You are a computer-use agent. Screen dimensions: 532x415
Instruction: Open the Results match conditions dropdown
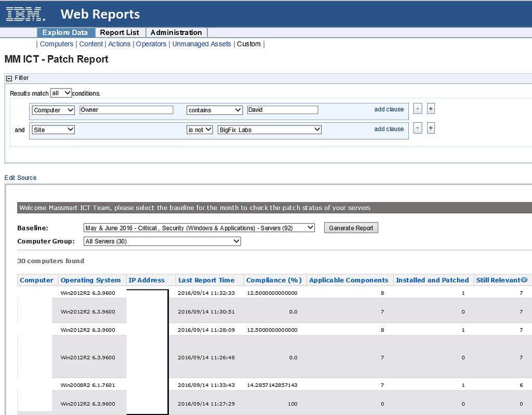[x=61, y=93]
